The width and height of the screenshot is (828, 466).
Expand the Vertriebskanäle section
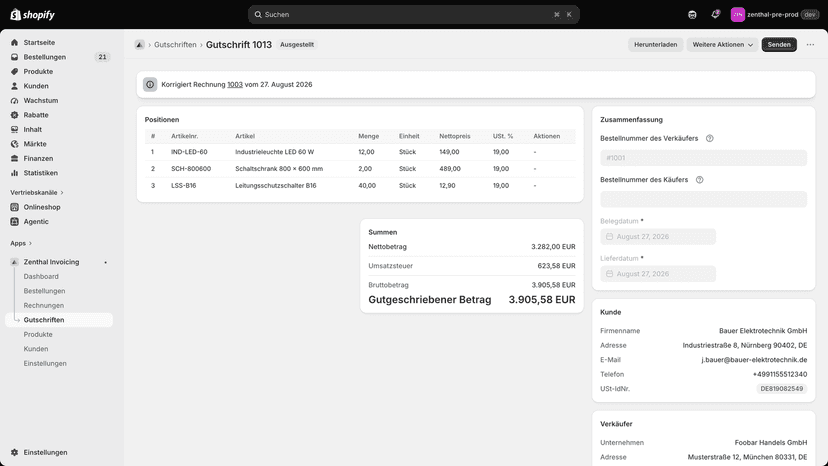(36, 192)
